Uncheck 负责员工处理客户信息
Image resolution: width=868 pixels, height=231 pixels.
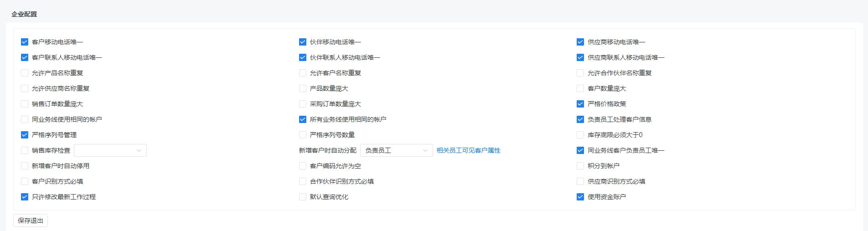(x=580, y=119)
